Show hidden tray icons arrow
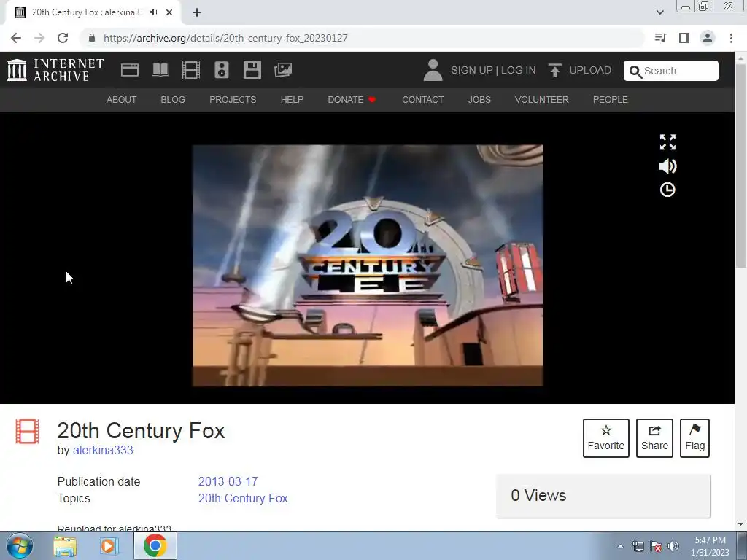Viewport: 747px width, 560px height. pos(620,546)
